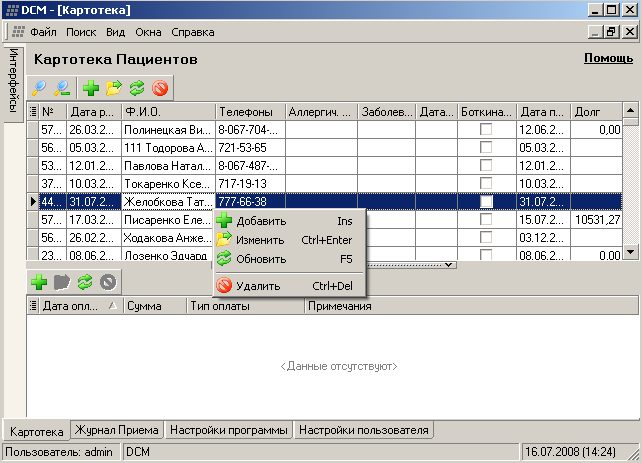642x463 pixels.
Task: Toggle Боткина checkbox for Токаренко row
Action: [486, 183]
